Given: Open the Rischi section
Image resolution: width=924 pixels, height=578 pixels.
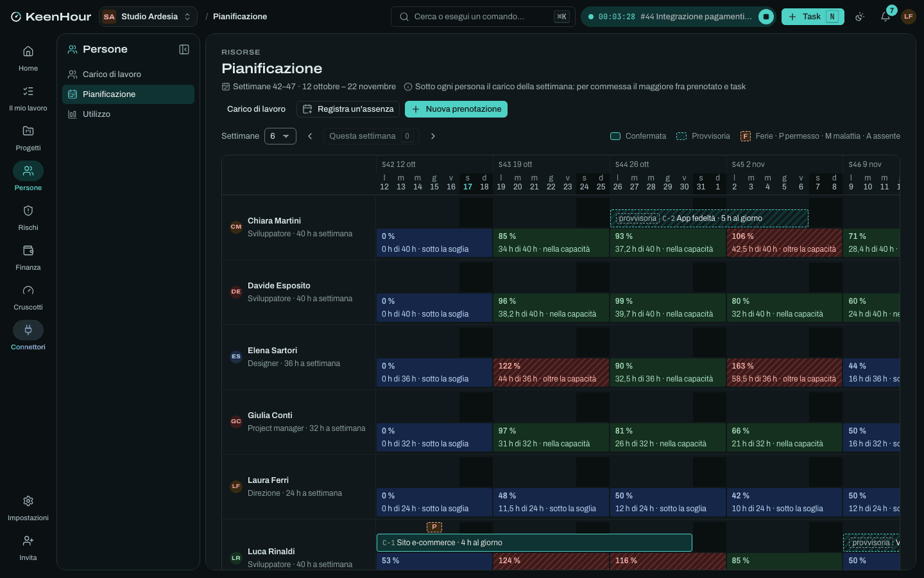Looking at the screenshot, I should 28,218.
